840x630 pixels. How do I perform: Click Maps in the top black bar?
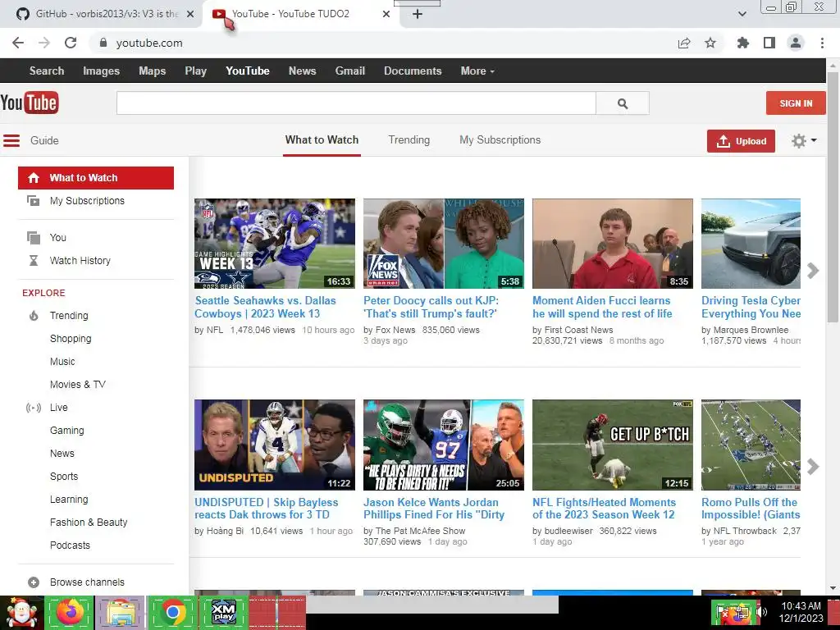click(x=152, y=71)
